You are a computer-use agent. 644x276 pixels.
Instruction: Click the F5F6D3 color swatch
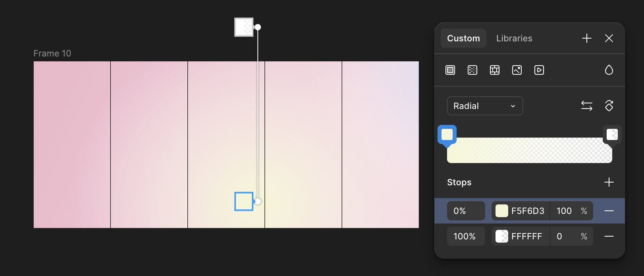pos(501,211)
